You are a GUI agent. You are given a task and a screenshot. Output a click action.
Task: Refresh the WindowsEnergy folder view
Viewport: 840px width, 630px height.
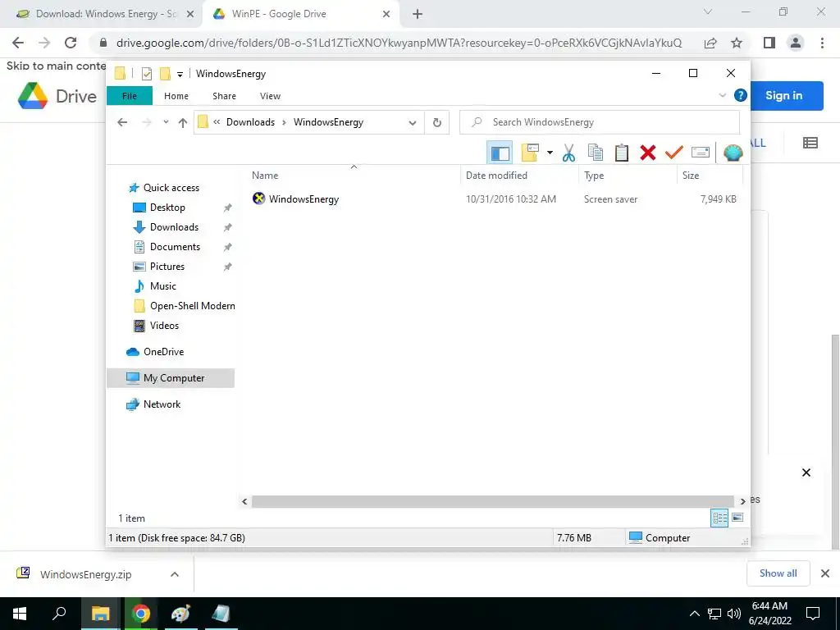(x=437, y=122)
